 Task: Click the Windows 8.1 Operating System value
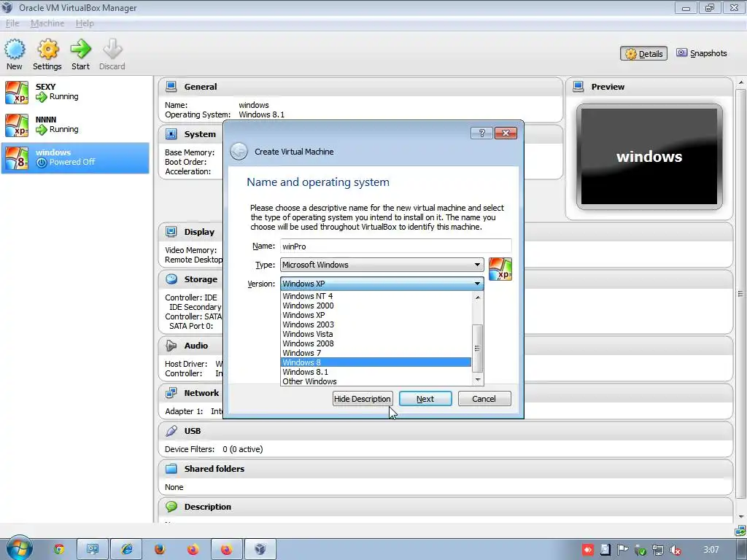pyautogui.click(x=262, y=114)
